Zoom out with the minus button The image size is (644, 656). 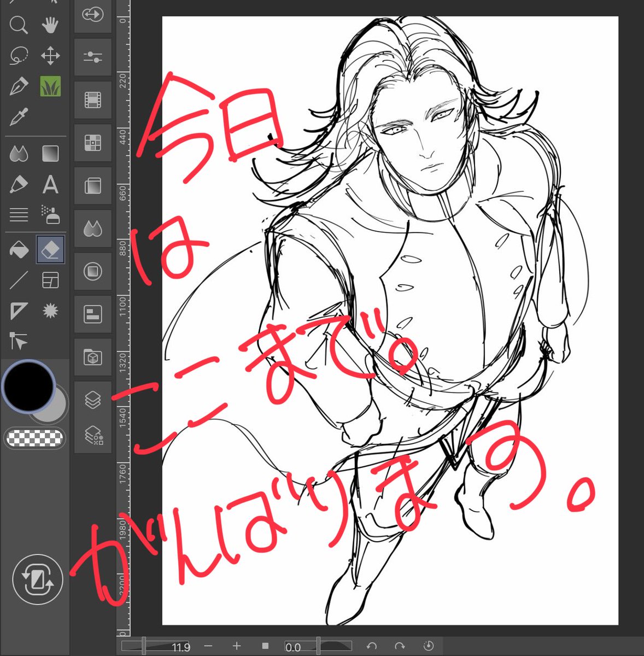[208, 646]
